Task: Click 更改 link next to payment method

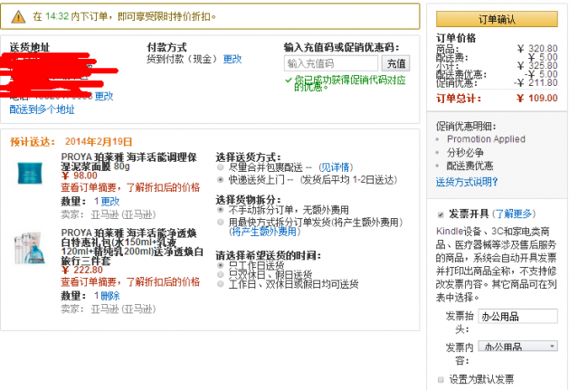Action: (x=232, y=59)
